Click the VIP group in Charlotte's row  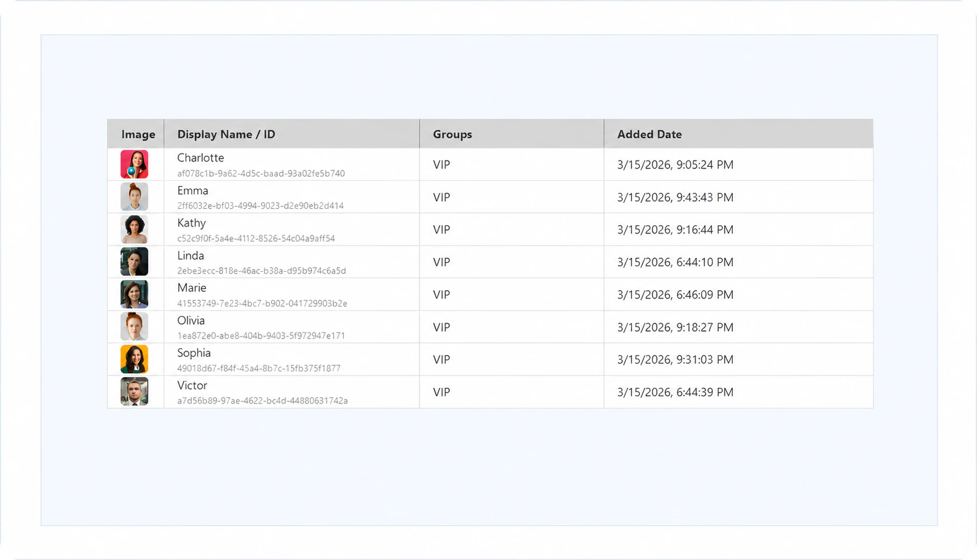(x=441, y=164)
